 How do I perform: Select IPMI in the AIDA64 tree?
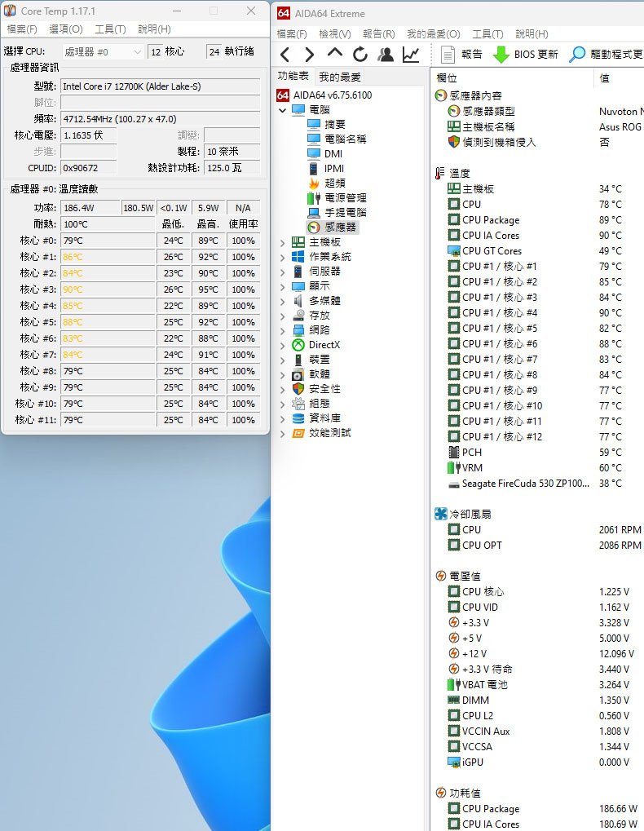pyautogui.click(x=326, y=169)
